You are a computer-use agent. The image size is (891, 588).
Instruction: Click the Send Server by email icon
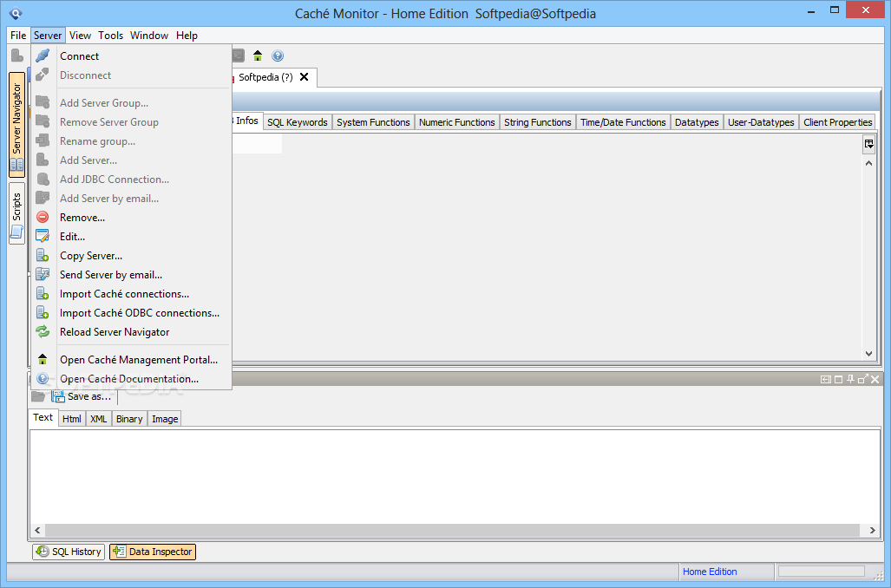tap(43, 274)
